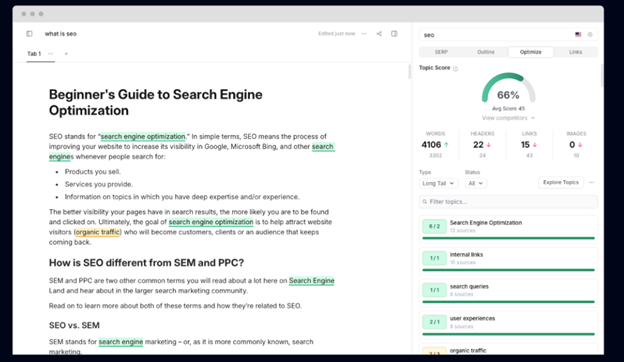This screenshot has height=362, width=624.
Task: Click the 66% topic score gauge
Action: [508, 88]
